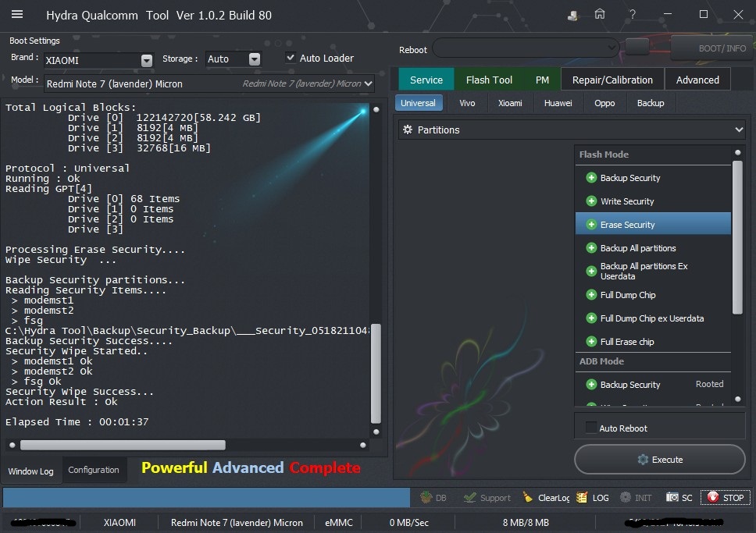Viewport: 756px width, 533px height.
Task: Click the plus icon beside Full Dump Chip
Action: coord(591,295)
